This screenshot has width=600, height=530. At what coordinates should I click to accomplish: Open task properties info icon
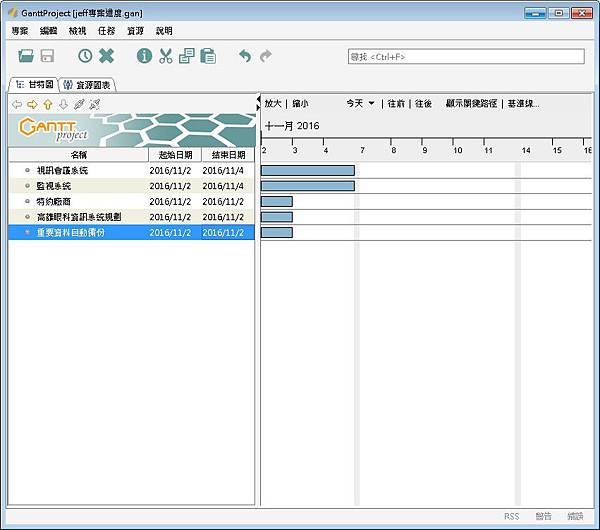[144, 56]
